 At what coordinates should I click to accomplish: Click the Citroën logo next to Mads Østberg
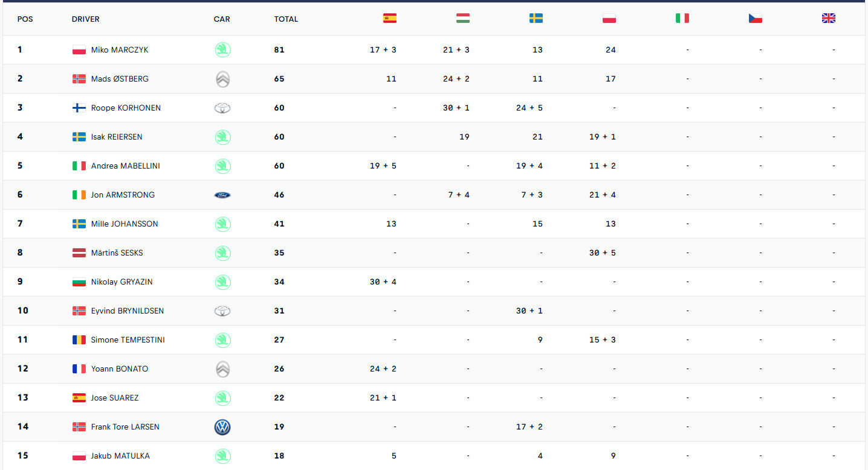pyautogui.click(x=222, y=79)
